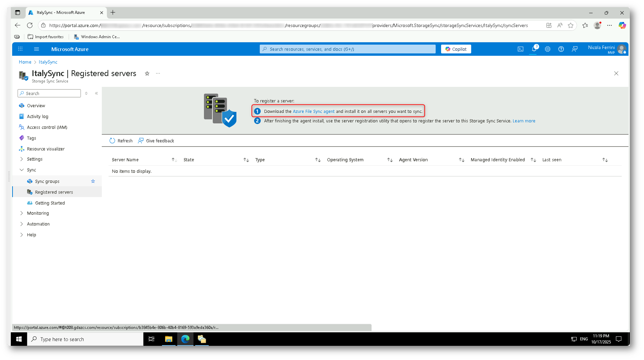The width and height of the screenshot is (644, 360).
Task: Toggle favorite star next to Sync groups
Action: pyautogui.click(x=93, y=181)
